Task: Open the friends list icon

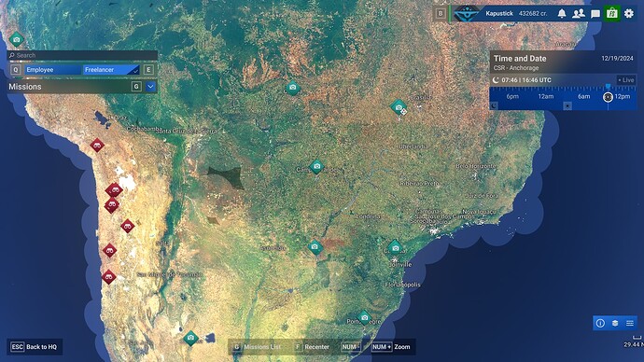Action: point(579,14)
